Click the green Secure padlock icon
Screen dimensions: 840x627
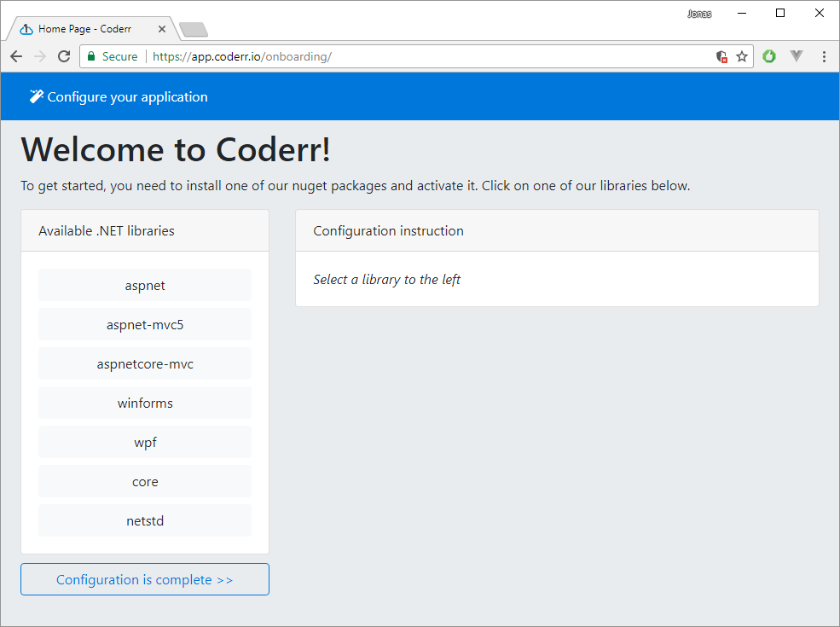(92, 56)
